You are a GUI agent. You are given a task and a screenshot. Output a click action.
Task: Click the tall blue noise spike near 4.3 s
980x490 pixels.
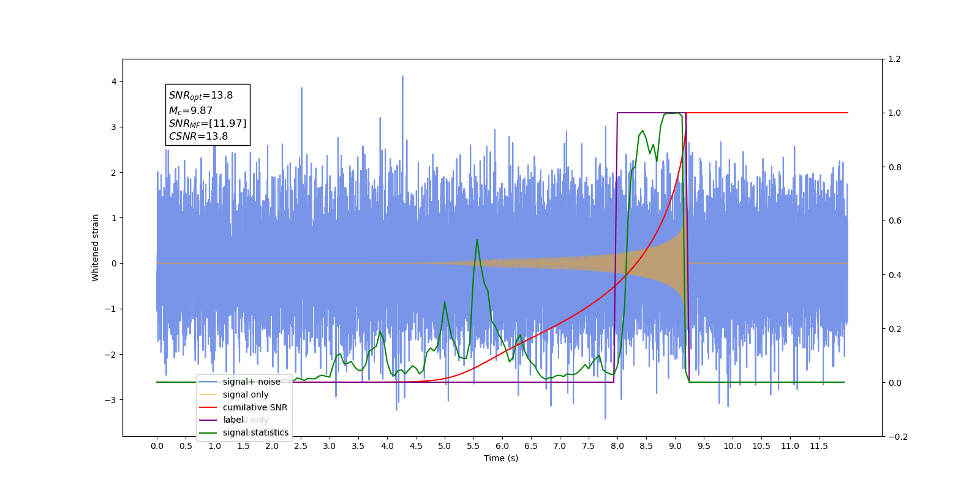coord(402,77)
